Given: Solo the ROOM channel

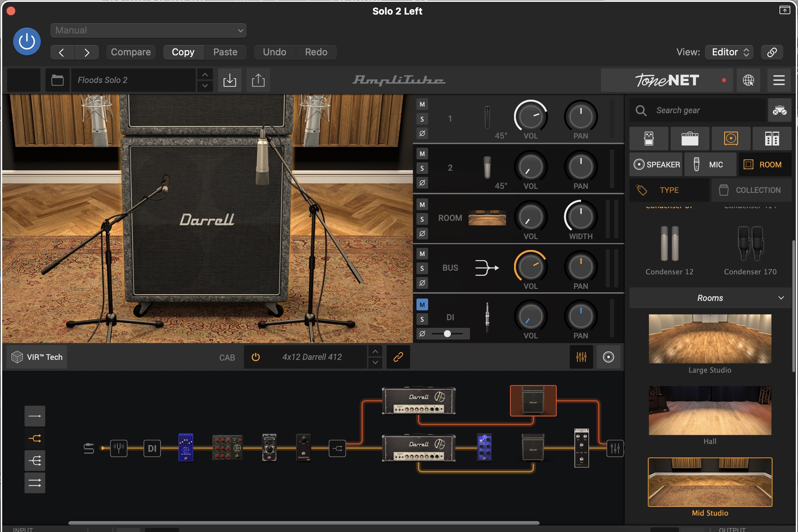Looking at the screenshot, I should coord(422,219).
